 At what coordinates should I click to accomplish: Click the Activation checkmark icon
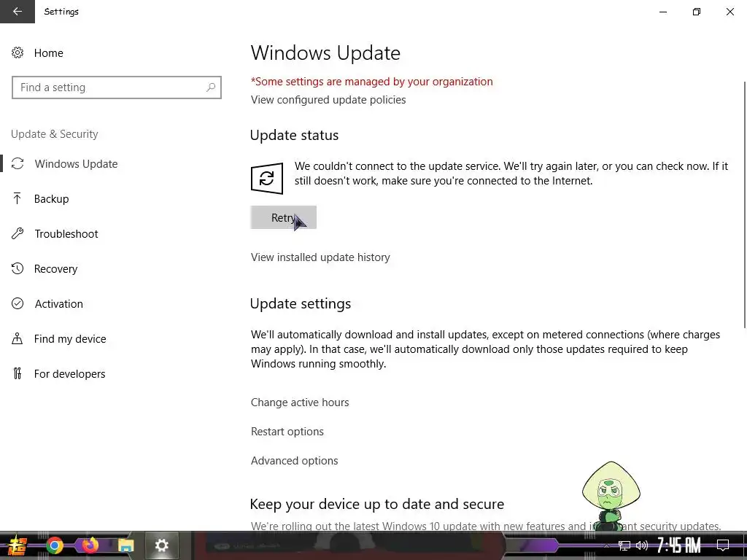tap(18, 304)
